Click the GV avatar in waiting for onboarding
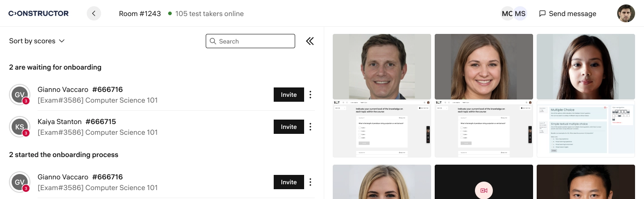644x199 pixels. (x=20, y=95)
